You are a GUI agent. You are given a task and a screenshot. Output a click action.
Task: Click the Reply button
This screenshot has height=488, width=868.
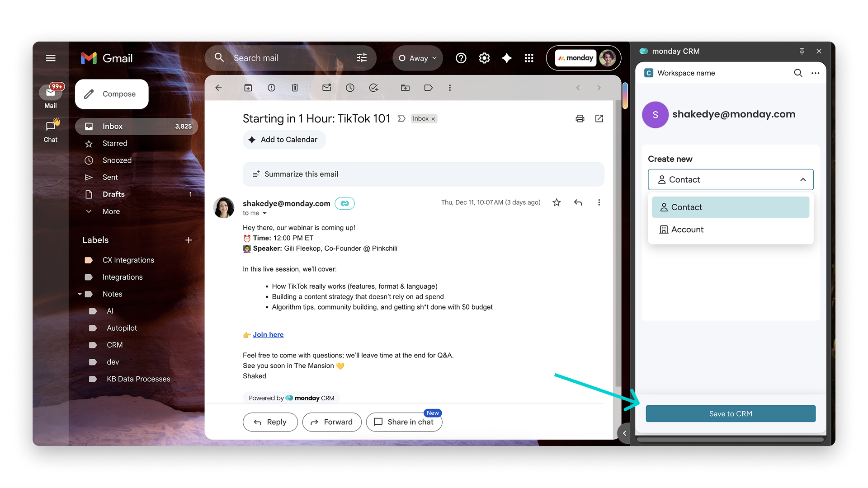270,422
